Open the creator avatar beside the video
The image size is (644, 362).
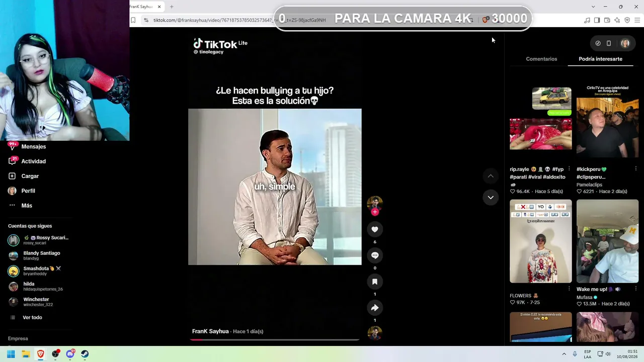[x=375, y=203]
